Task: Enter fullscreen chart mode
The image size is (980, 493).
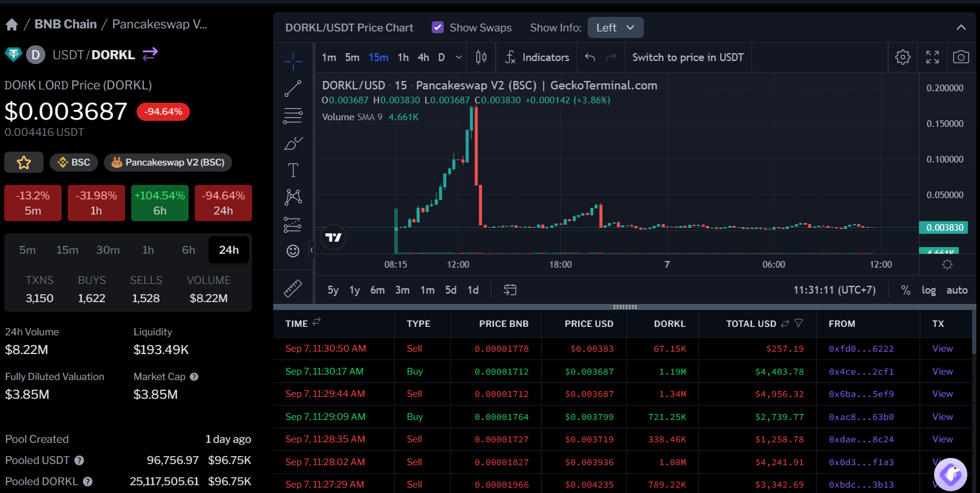Action: [x=932, y=57]
